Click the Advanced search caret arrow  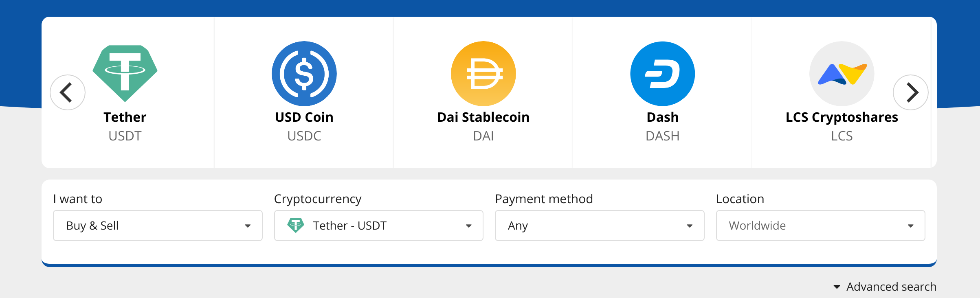837,287
